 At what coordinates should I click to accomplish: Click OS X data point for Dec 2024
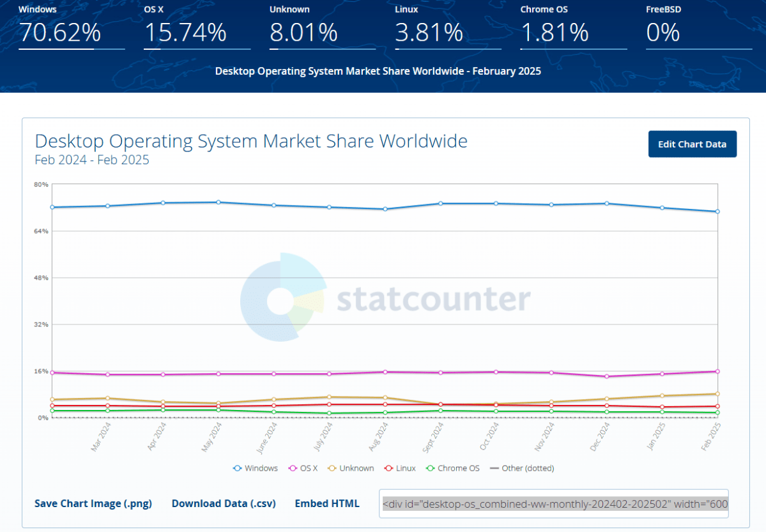[606, 376]
